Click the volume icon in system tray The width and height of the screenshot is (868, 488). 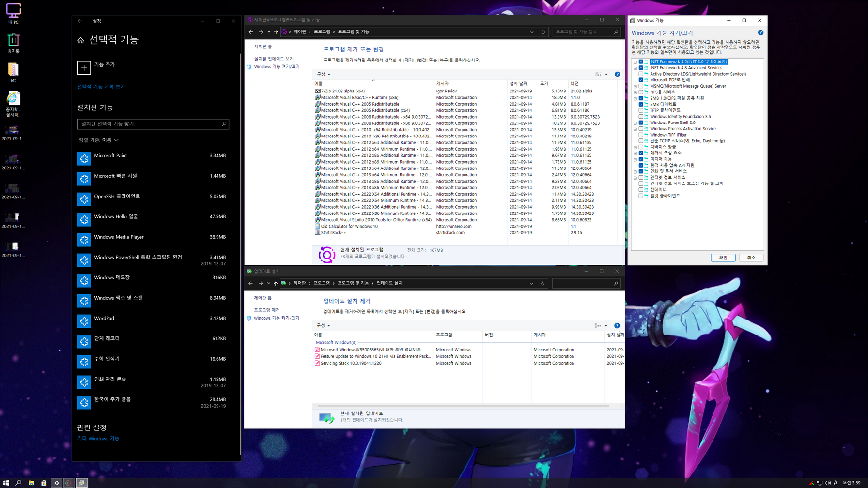point(828,483)
